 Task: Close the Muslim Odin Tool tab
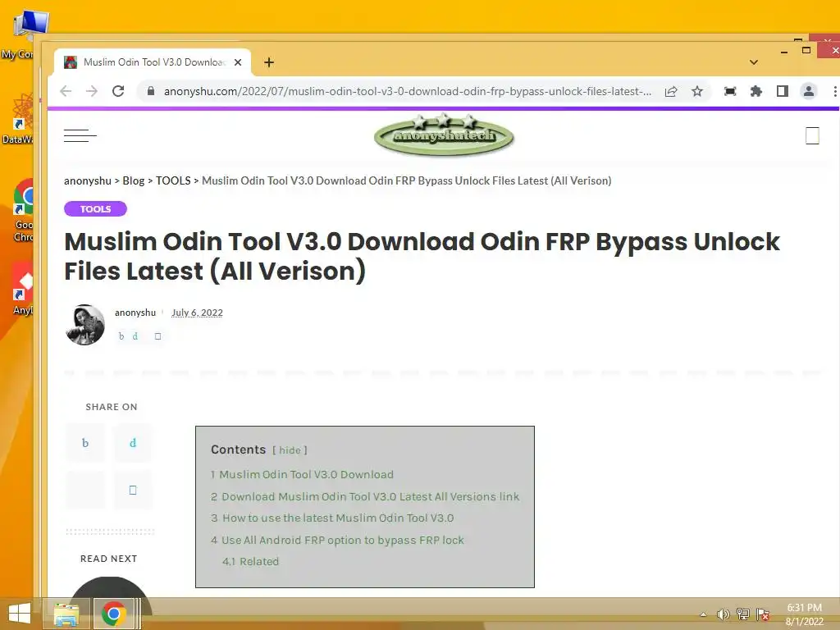coord(238,62)
